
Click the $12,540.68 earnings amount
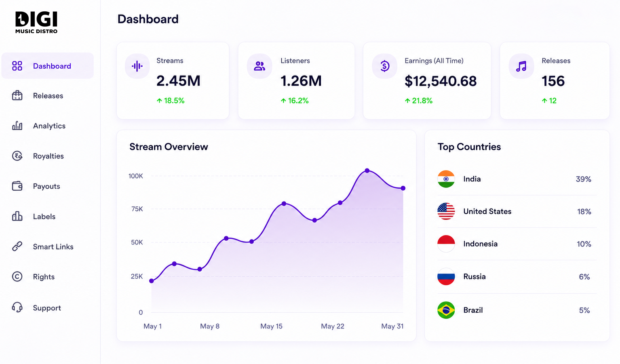coord(441,81)
